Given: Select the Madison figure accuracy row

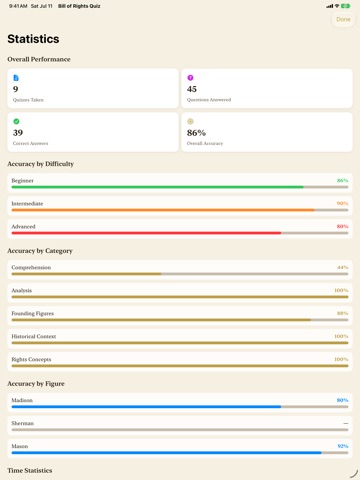Looking at the screenshot, I should pyautogui.click(x=180, y=403).
